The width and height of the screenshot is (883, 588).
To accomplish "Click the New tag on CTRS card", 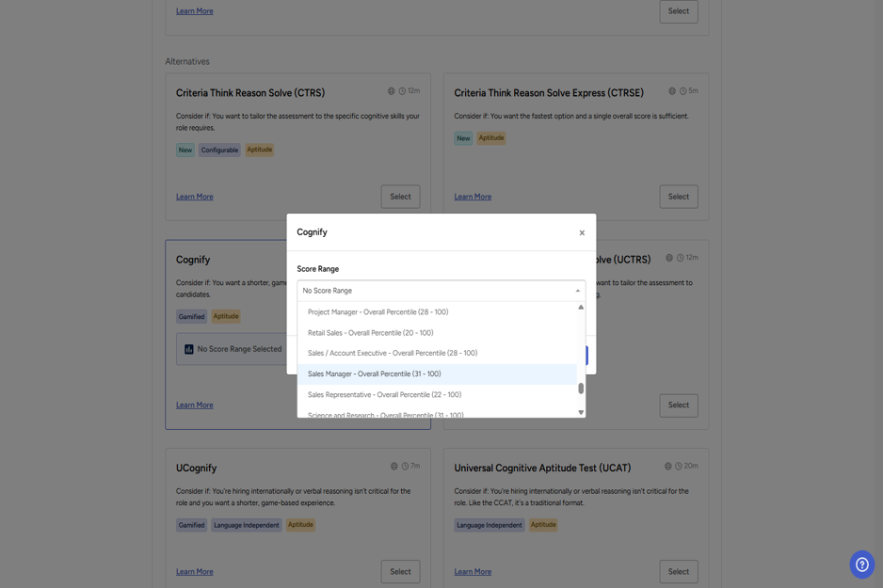I will [x=185, y=150].
